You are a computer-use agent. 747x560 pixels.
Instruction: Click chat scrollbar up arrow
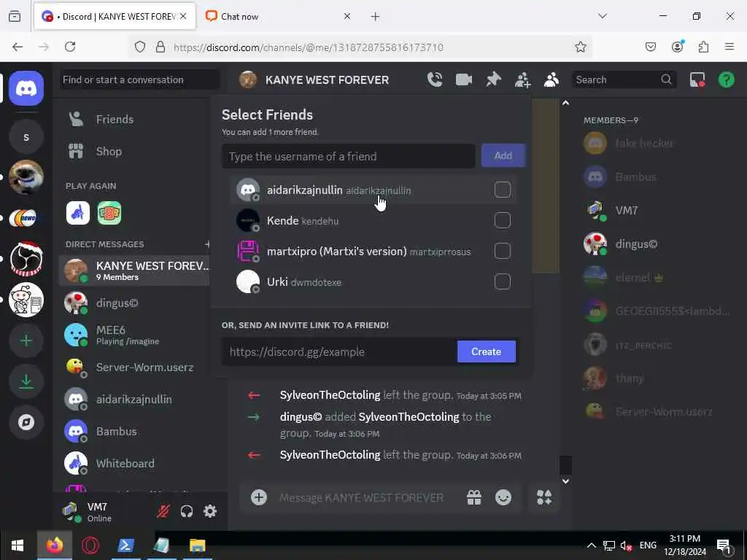[565, 103]
